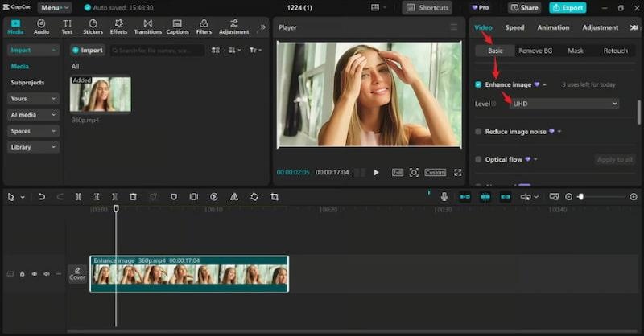Open the Level UHD dropdown
Viewport: 644px width, 336px height.
pos(564,104)
